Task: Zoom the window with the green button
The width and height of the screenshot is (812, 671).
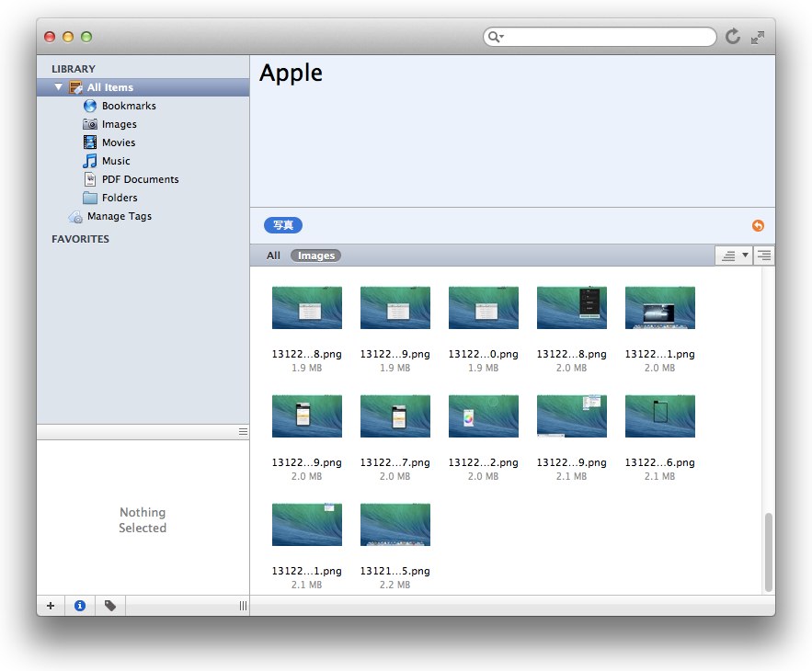Action: click(x=86, y=37)
